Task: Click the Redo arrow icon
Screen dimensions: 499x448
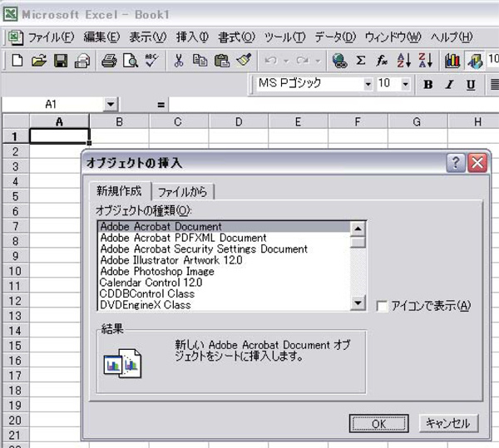Action: [x=302, y=60]
